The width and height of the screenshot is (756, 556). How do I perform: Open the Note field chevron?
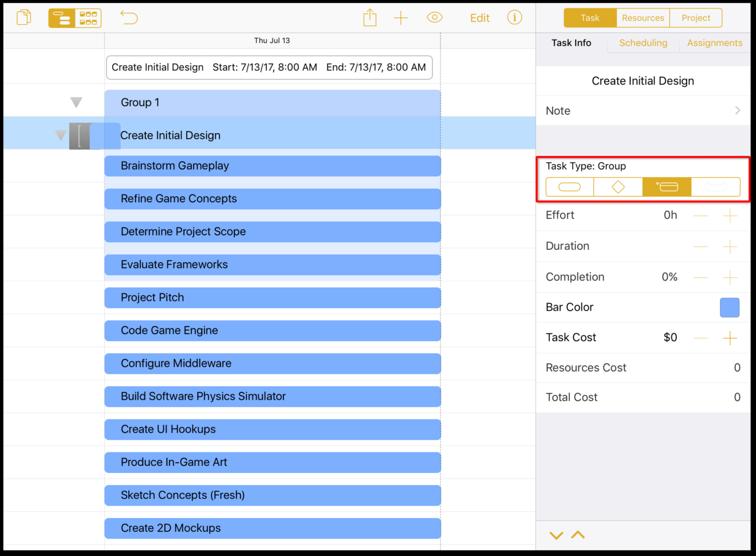738,111
